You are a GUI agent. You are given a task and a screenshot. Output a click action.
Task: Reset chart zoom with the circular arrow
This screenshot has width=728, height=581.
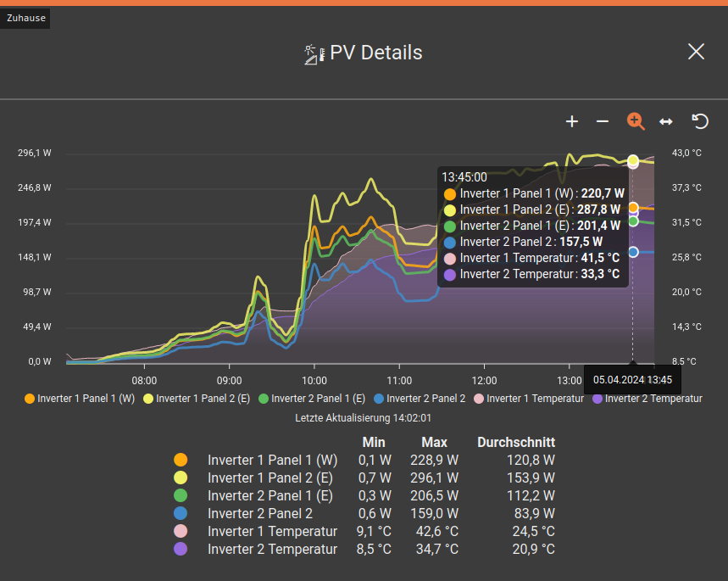click(x=700, y=121)
